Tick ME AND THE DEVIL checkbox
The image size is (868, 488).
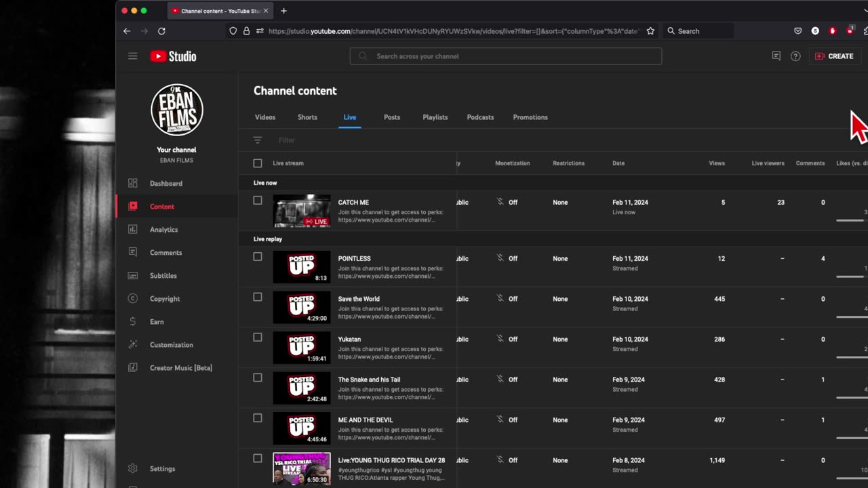258,418
